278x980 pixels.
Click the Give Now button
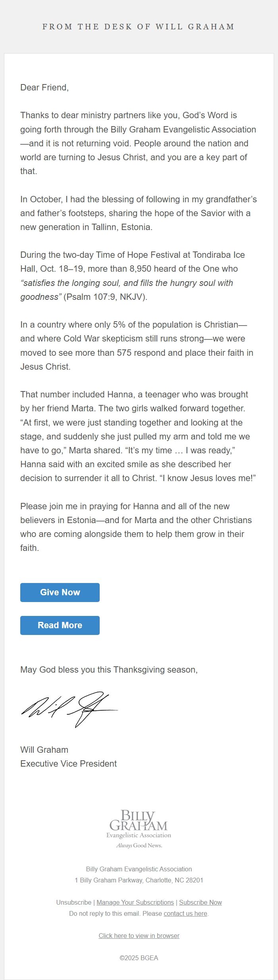pos(60,592)
